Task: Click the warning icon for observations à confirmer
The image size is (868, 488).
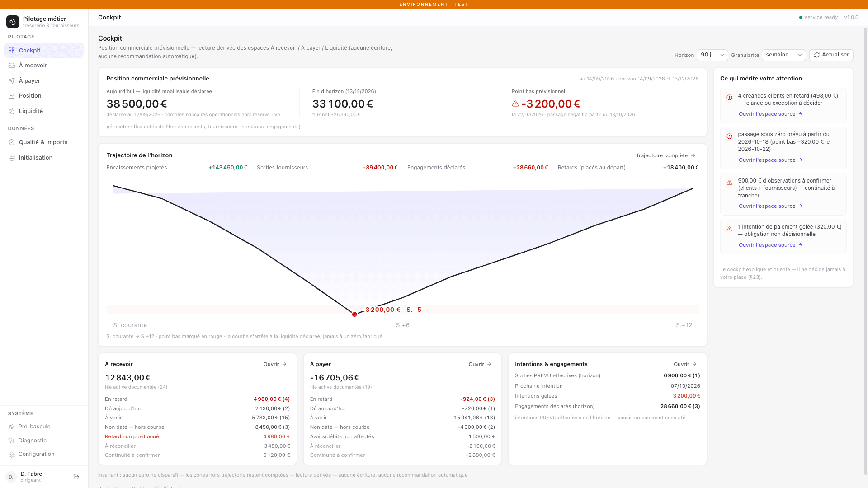Action: (x=729, y=183)
